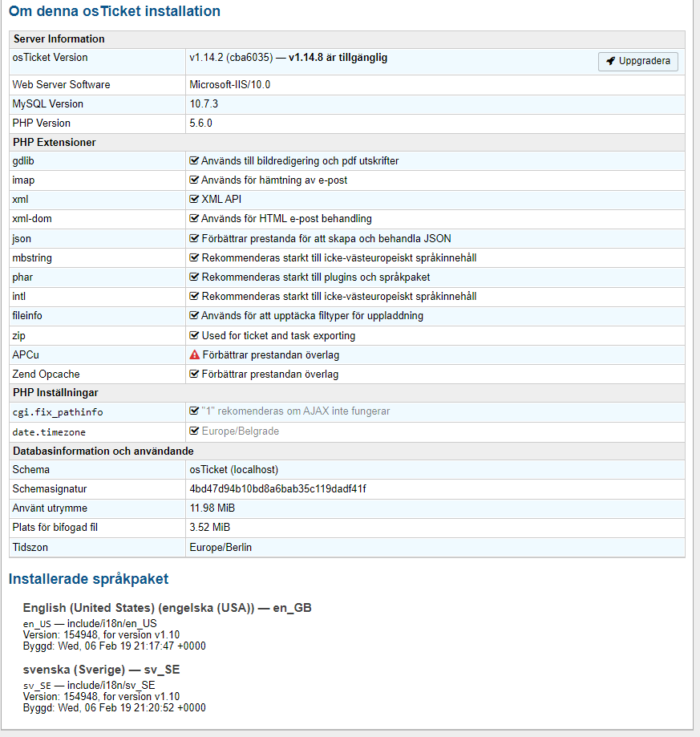Click the 'Used for ticket and task exporting' text

pos(278,335)
